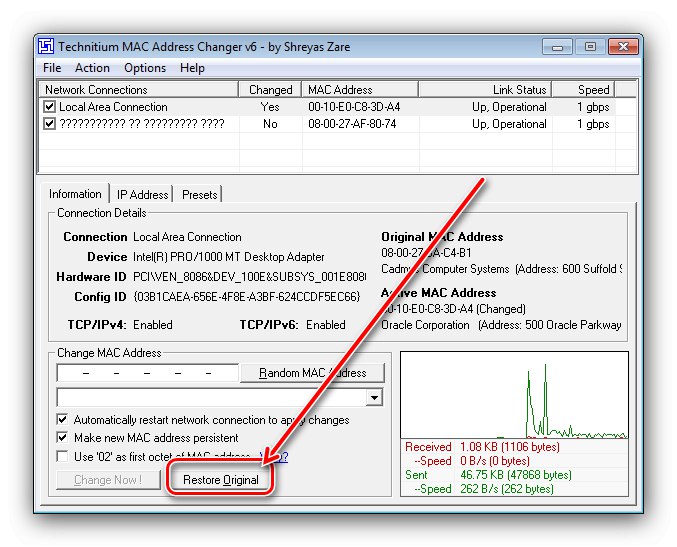The image size is (677, 547).
Task: Sort by MAC Address column header
Action: tap(360, 89)
